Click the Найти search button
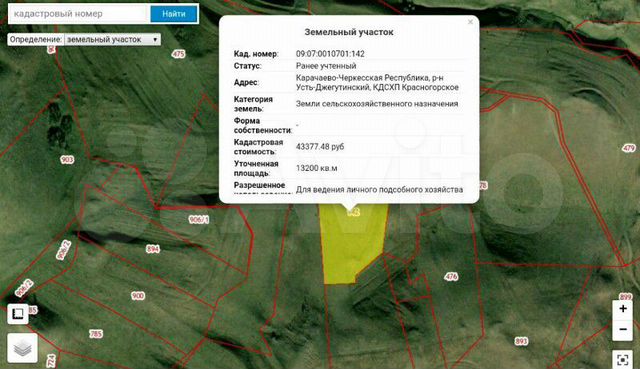This screenshot has width=640, height=369. 174,14
